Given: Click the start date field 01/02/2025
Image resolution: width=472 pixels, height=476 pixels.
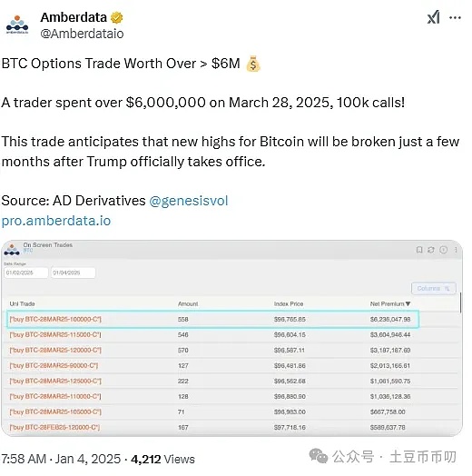Looking at the screenshot, I should tap(26, 273).
